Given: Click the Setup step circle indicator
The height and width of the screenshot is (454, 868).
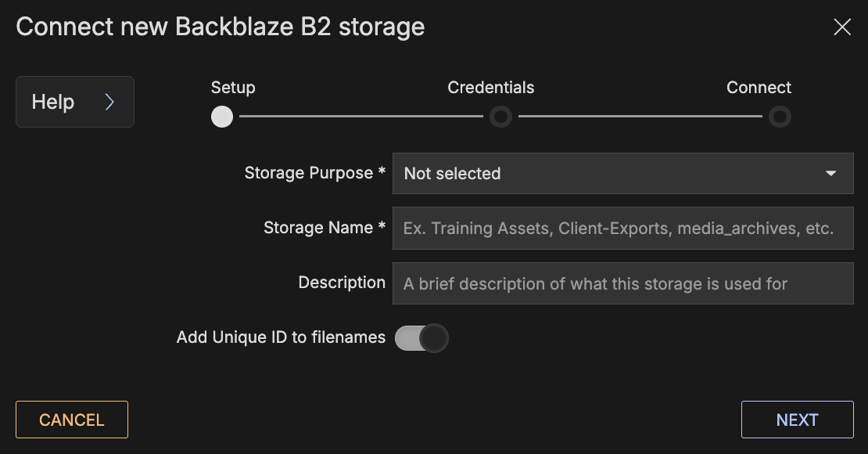Looking at the screenshot, I should point(222,117).
